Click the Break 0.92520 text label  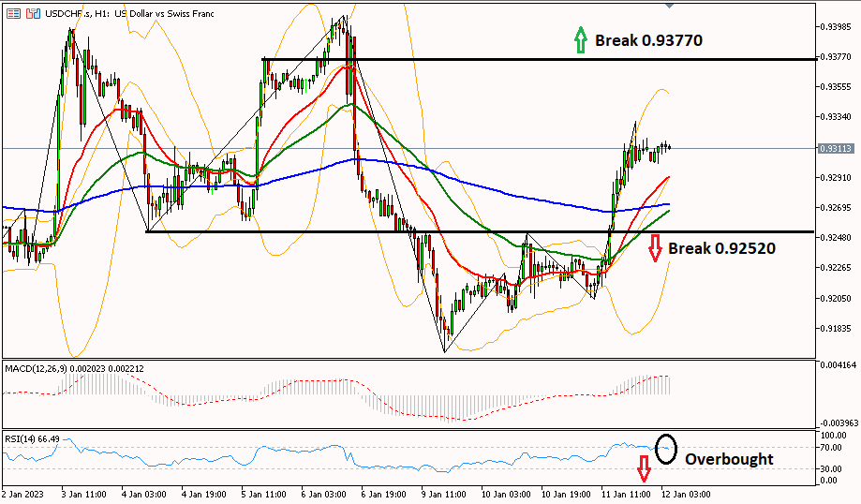[x=721, y=248]
